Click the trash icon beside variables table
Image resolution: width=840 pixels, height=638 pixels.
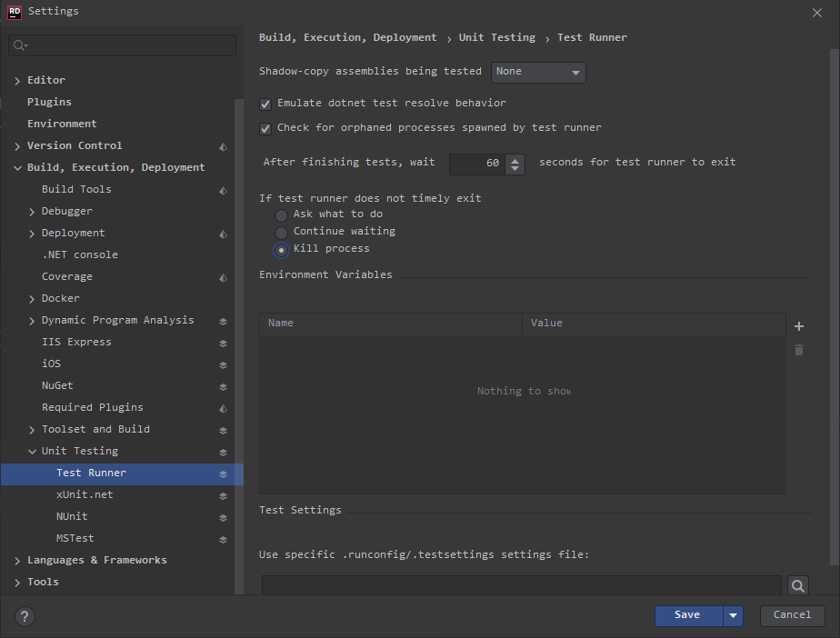799,350
